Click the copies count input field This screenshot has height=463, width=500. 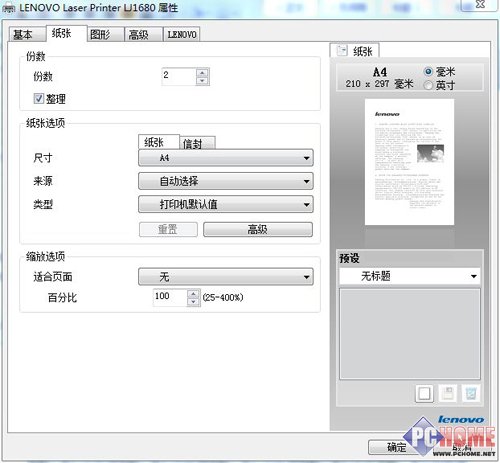[x=179, y=77]
